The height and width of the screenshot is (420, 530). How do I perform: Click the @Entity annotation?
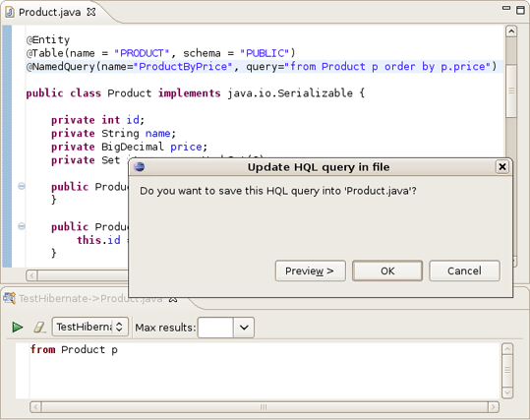[x=48, y=40]
